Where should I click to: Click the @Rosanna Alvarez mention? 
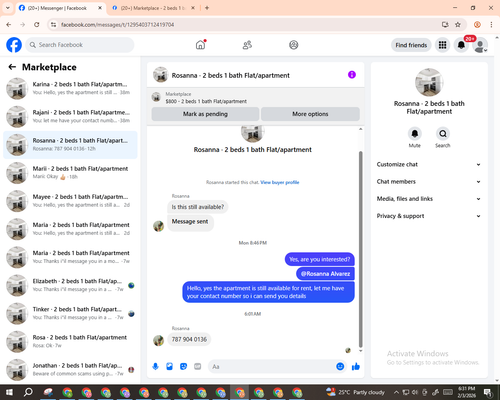point(325,274)
